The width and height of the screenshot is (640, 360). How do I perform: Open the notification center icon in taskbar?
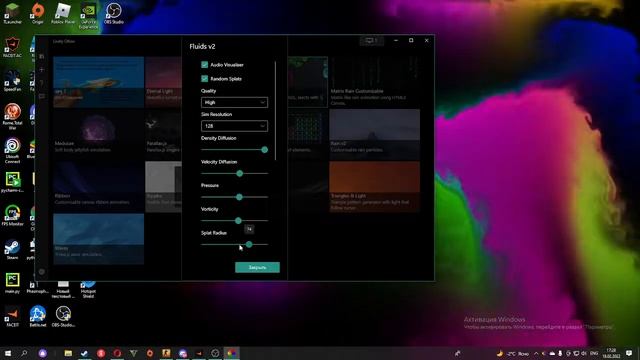coord(629,353)
